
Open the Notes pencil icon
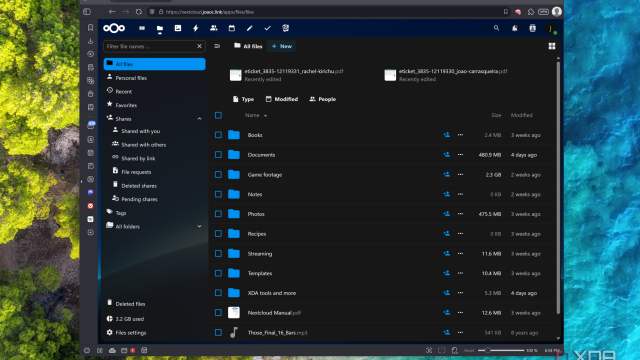(249, 28)
